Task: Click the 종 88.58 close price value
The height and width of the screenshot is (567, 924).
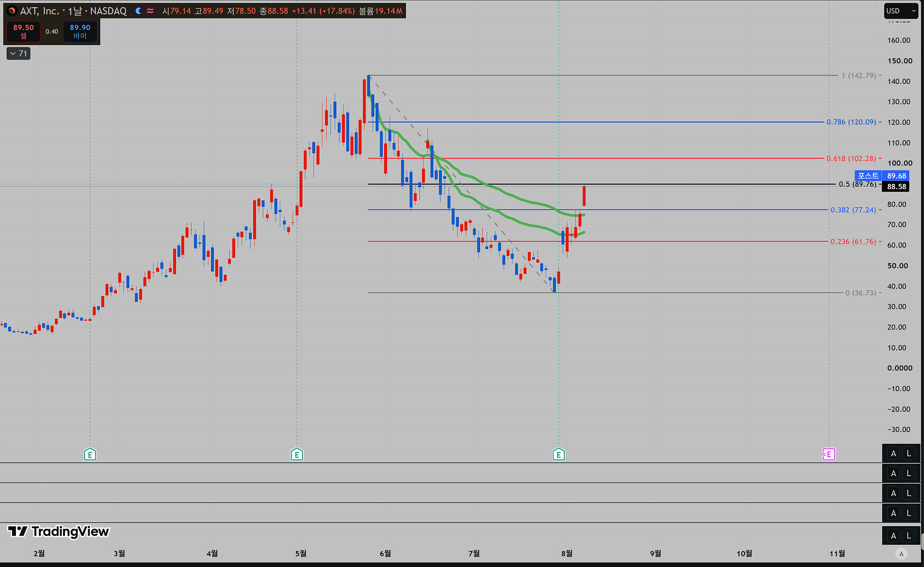Action: [x=274, y=11]
